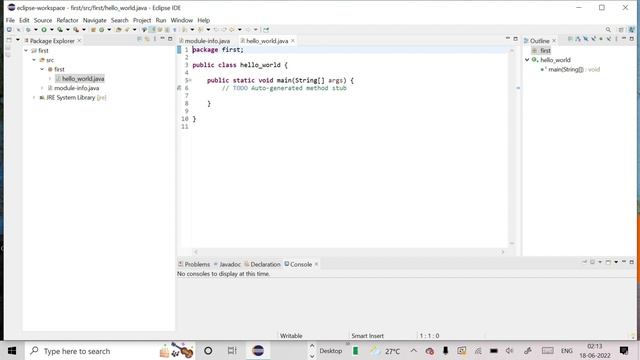
Task: Click the New Java Package toolbar icon
Action: (93, 29)
